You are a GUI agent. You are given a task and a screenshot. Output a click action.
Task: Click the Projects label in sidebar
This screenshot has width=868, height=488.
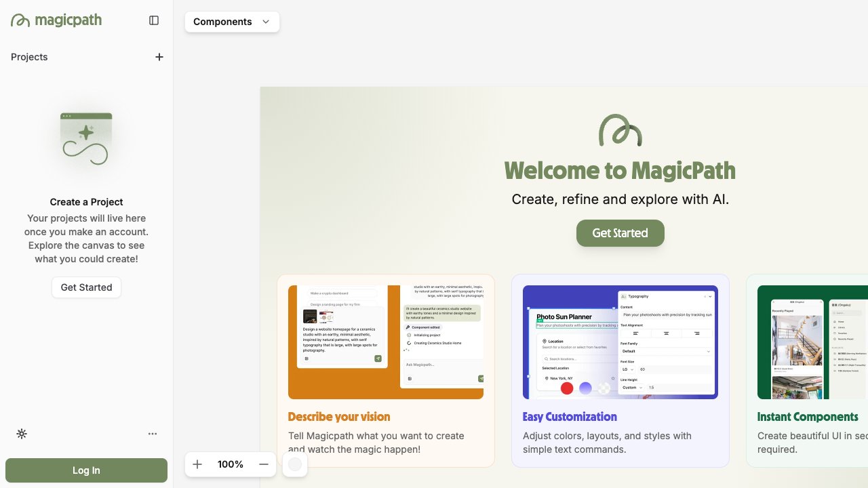29,57
